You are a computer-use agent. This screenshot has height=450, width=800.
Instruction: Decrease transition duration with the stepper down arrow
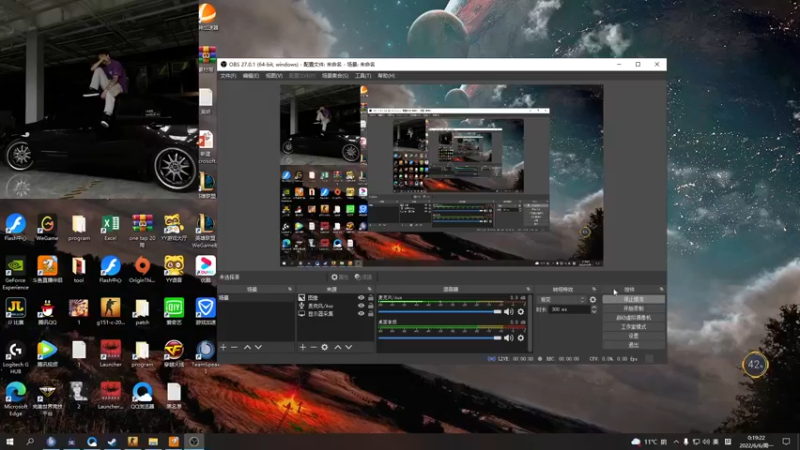point(593,311)
